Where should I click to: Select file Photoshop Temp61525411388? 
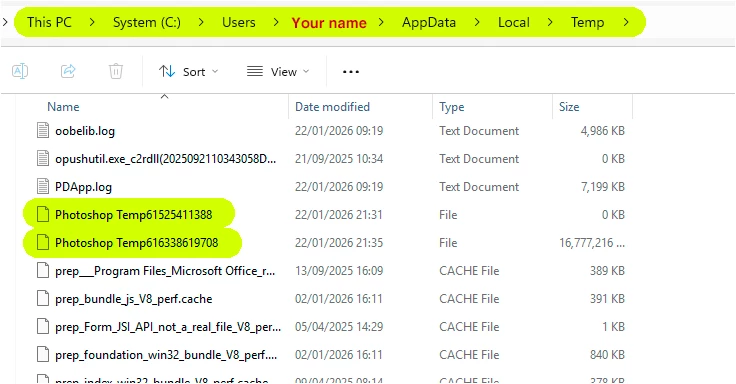pyautogui.click(x=134, y=215)
